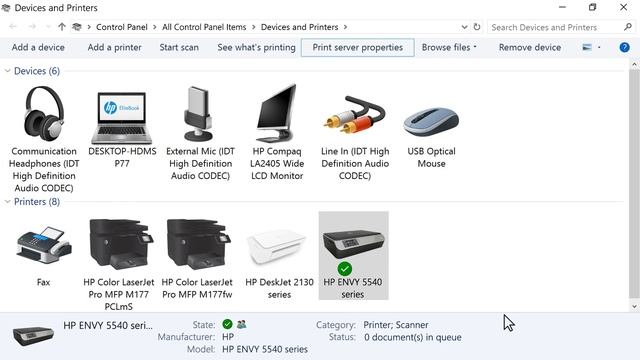The width and height of the screenshot is (640, 360).
Task: Click the scrollbar down arrow
Action: coord(634,306)
